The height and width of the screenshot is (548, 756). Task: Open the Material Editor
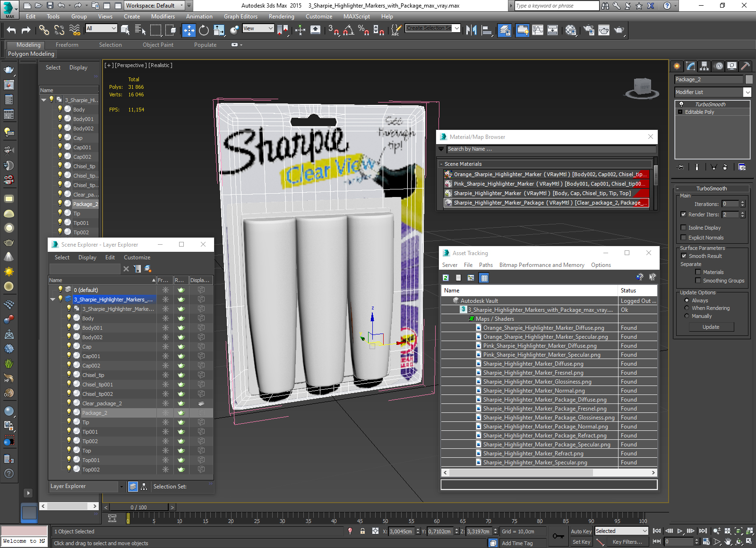coord(570,30)
